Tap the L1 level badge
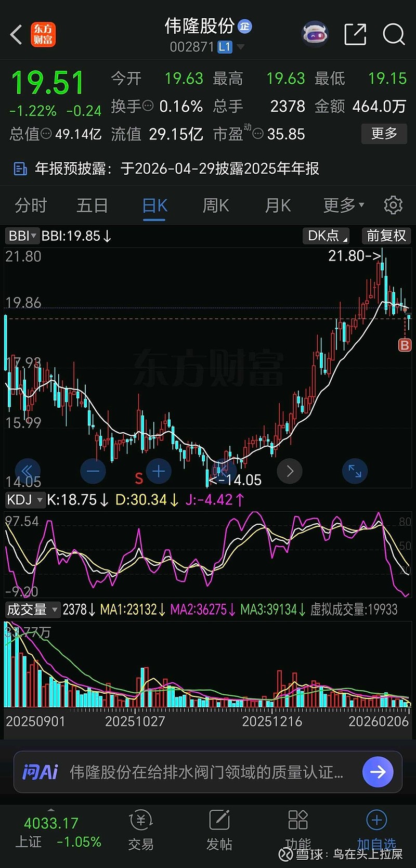The width and height of the screenshot is (416, 868). click(x=225, y=47)
